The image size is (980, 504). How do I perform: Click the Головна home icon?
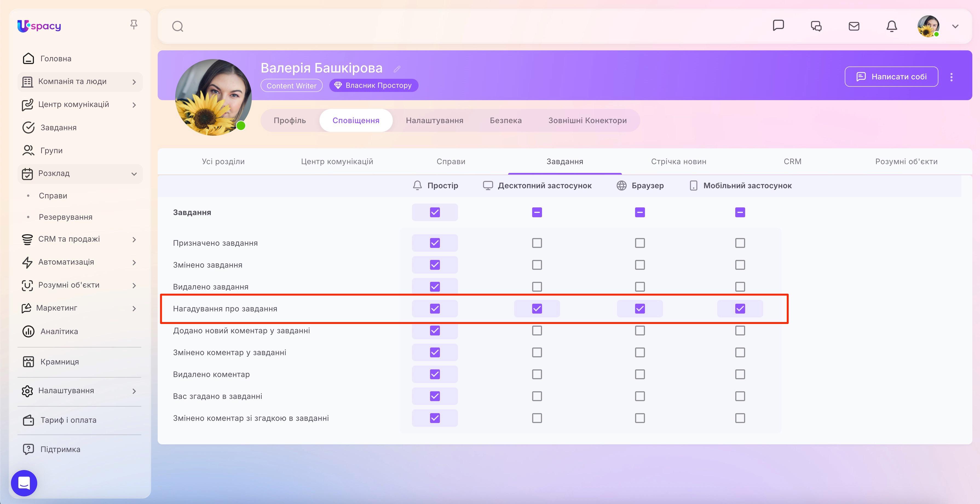(28, 59)
